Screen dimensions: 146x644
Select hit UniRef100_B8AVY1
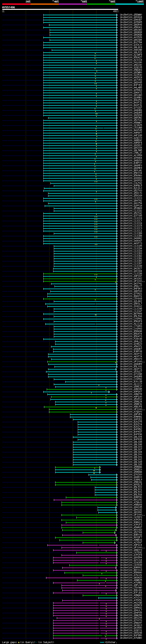[x=131, y=296]
